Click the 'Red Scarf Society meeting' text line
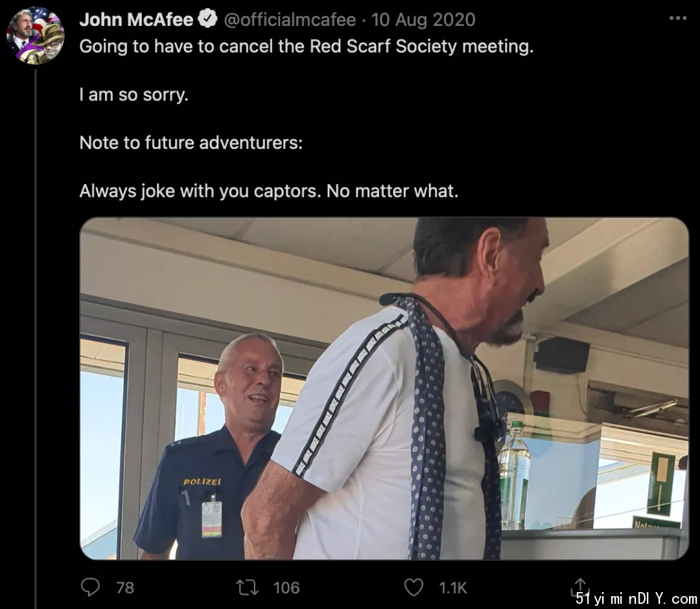 [x=306, y=47]
